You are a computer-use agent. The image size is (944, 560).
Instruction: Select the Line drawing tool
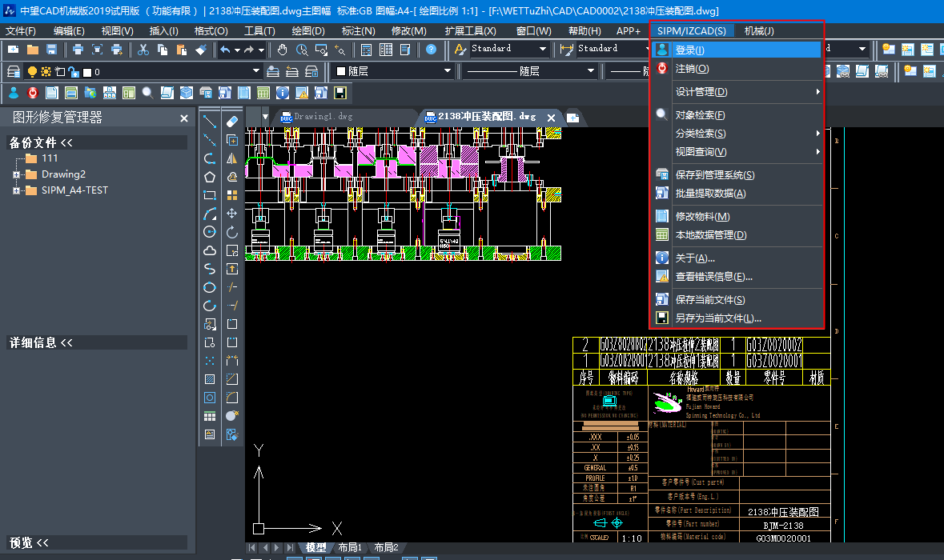tap(210, 122)
